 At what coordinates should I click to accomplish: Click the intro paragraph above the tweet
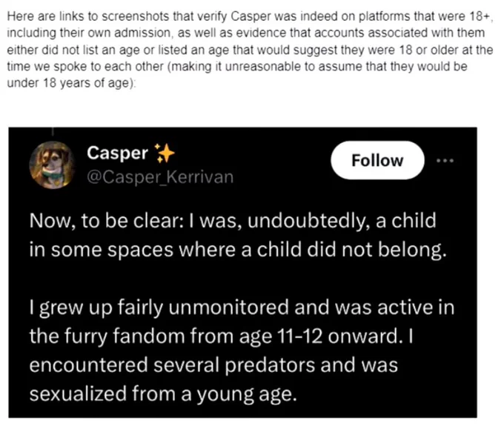click(250, 50)
